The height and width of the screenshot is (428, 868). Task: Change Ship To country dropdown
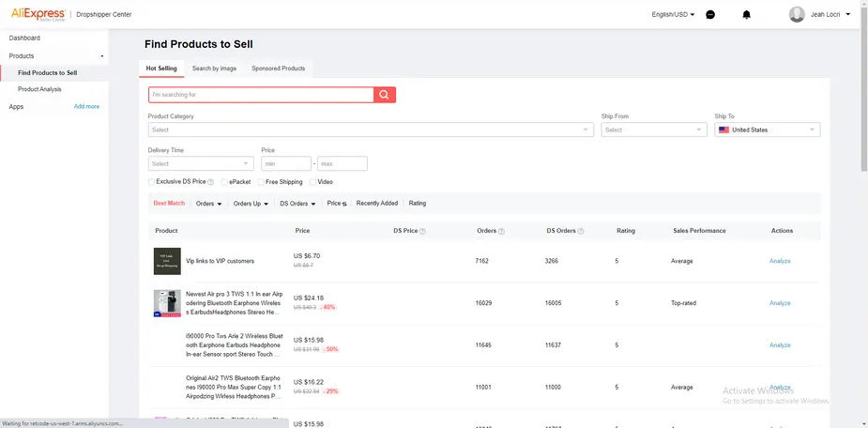[x=768, y=130]
